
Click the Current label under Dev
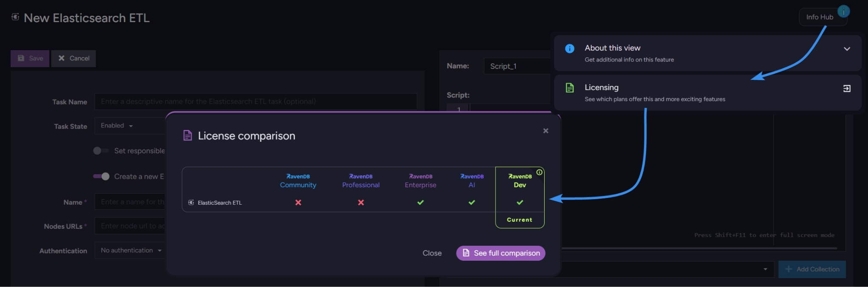[520, 220]
